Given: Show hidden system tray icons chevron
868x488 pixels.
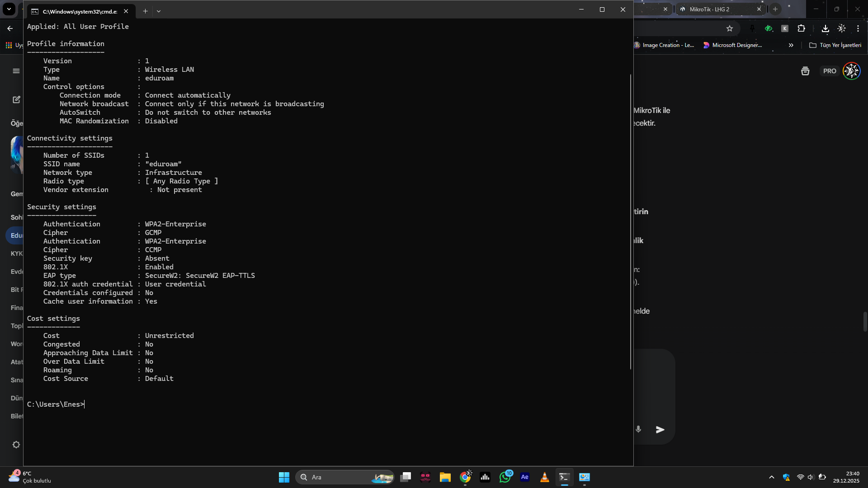Looking at the screenshot, I should (x=771, y=477).
